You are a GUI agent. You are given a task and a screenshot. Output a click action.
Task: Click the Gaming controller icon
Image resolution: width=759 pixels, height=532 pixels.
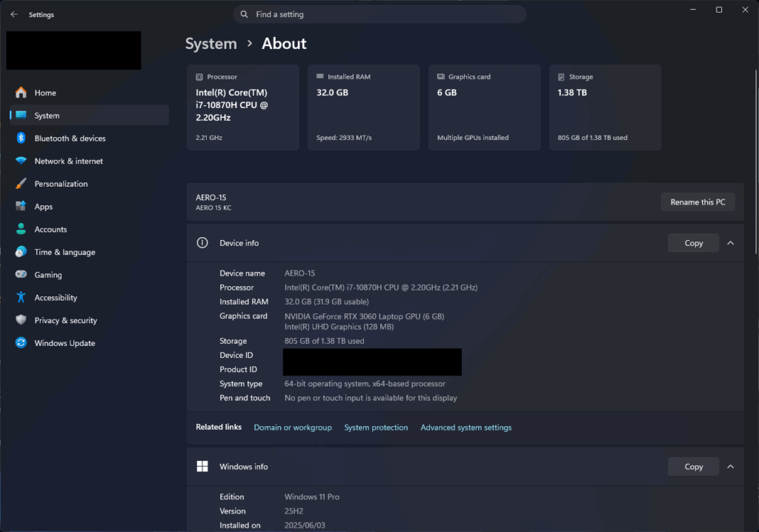pos(21,274)
